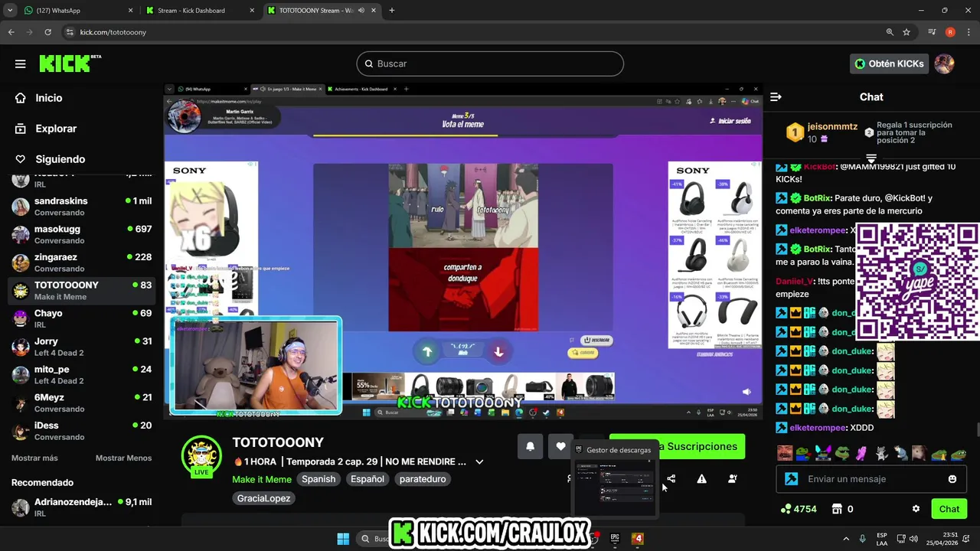Image resolution: width=980 pixels, height=551 pixels.
Task: Open the chat settings gear
Action: (916, 509)
